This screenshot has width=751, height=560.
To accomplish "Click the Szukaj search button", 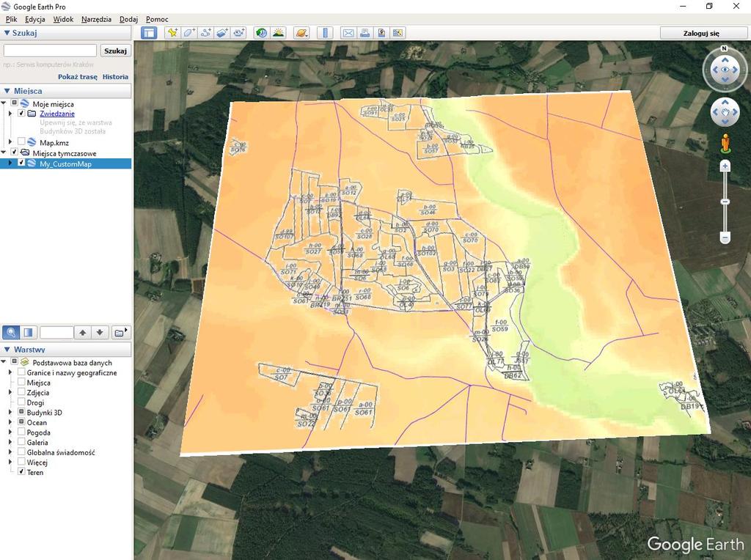I will click(x=115, y=51).
